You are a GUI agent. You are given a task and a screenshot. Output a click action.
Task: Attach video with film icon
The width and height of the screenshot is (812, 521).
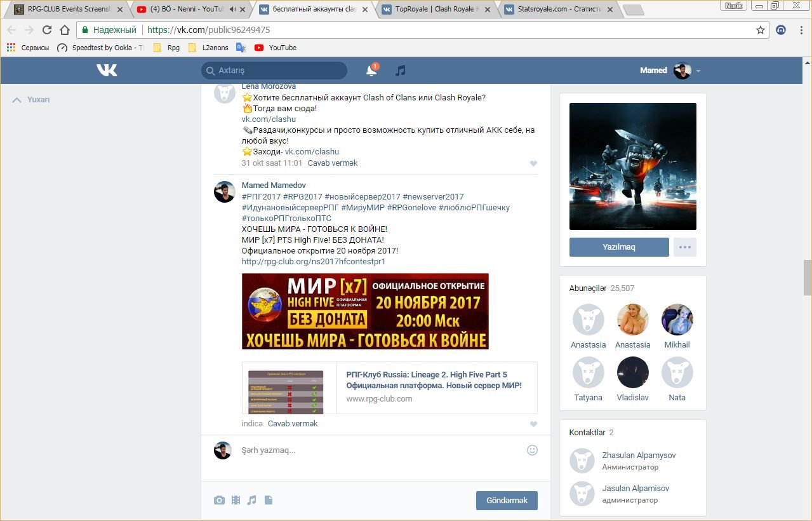tap(236, 501)
